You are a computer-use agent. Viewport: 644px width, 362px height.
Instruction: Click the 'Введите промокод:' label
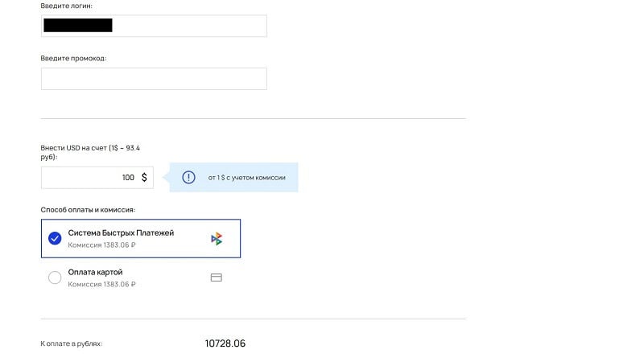73,58
